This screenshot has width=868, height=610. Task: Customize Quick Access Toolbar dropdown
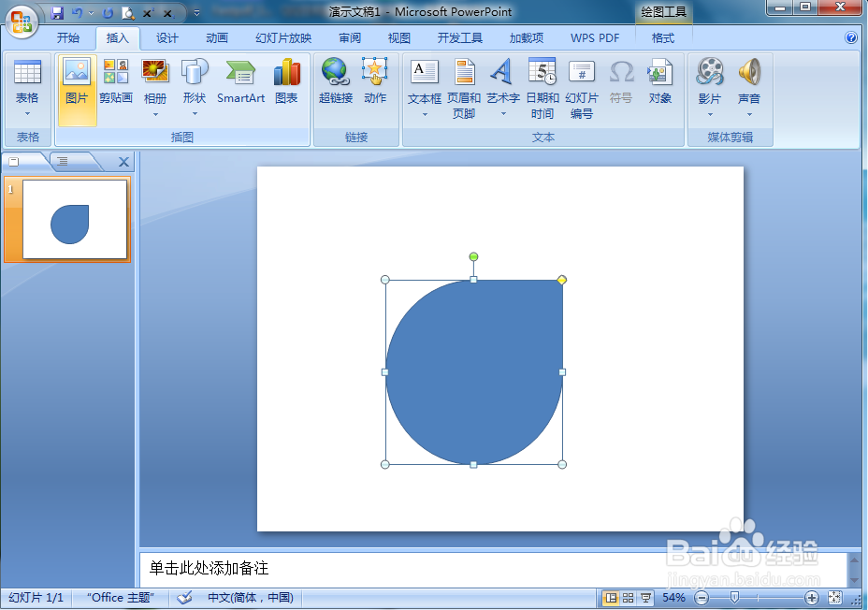[196, 12]
